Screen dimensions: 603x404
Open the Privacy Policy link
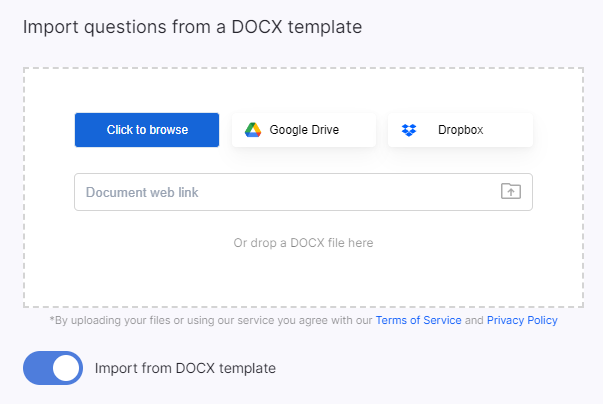(x=522, y=321)
